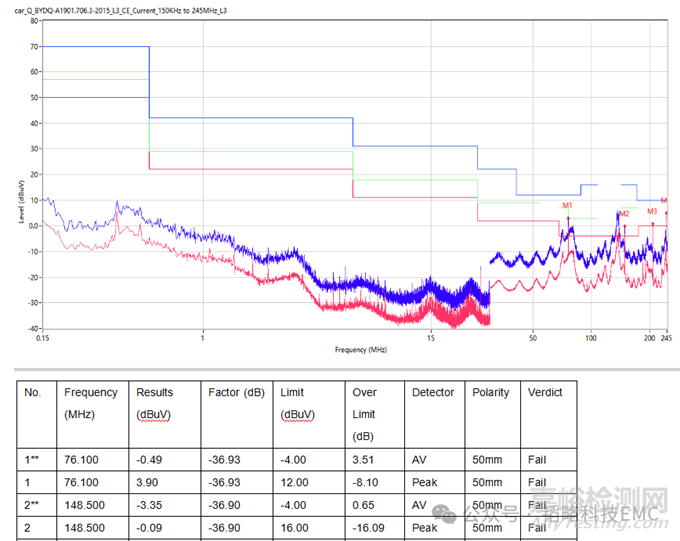The height and width of the screenshot is (541, 680).
Task: Click the 12.00 limit cell
Action: click(x=294, y=482)
